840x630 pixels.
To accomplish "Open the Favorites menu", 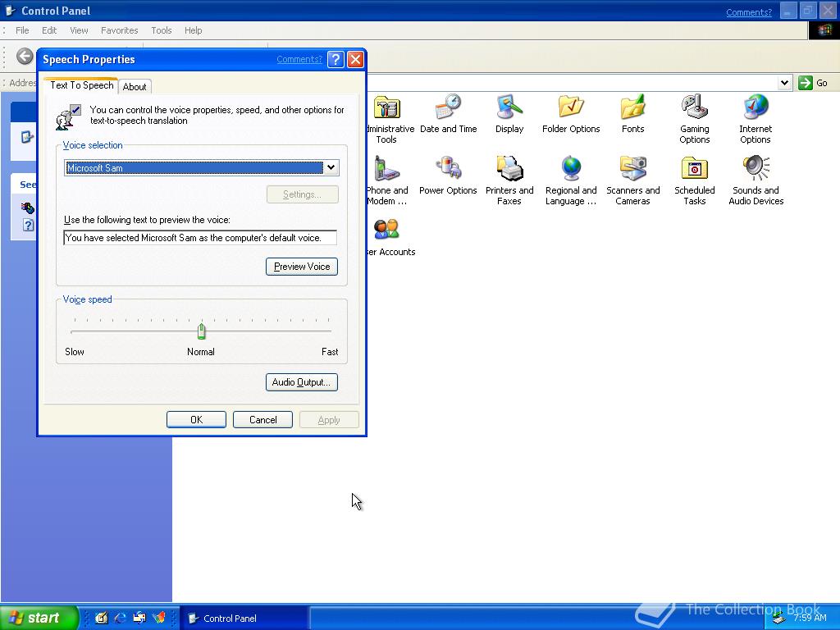I will [120, 30].
